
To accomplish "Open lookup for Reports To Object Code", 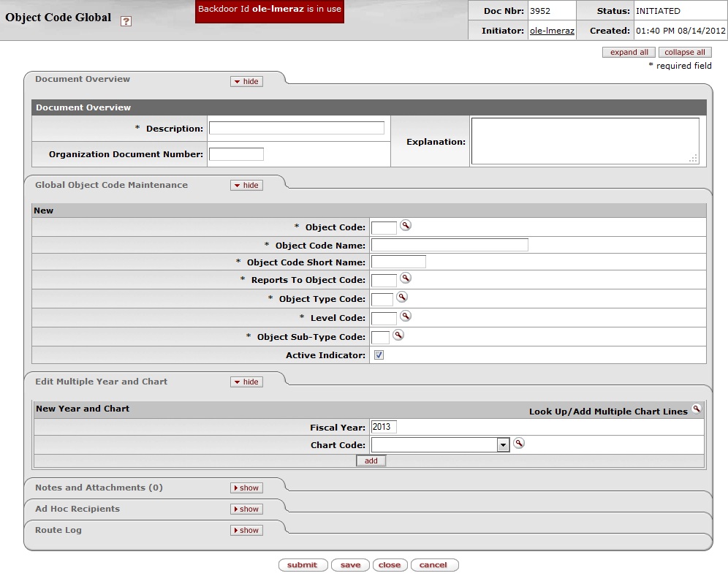I will (x=406, y=278).
